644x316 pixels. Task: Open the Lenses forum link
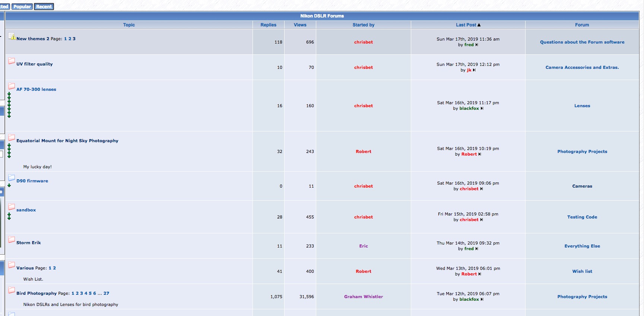[x=582, y=106]
